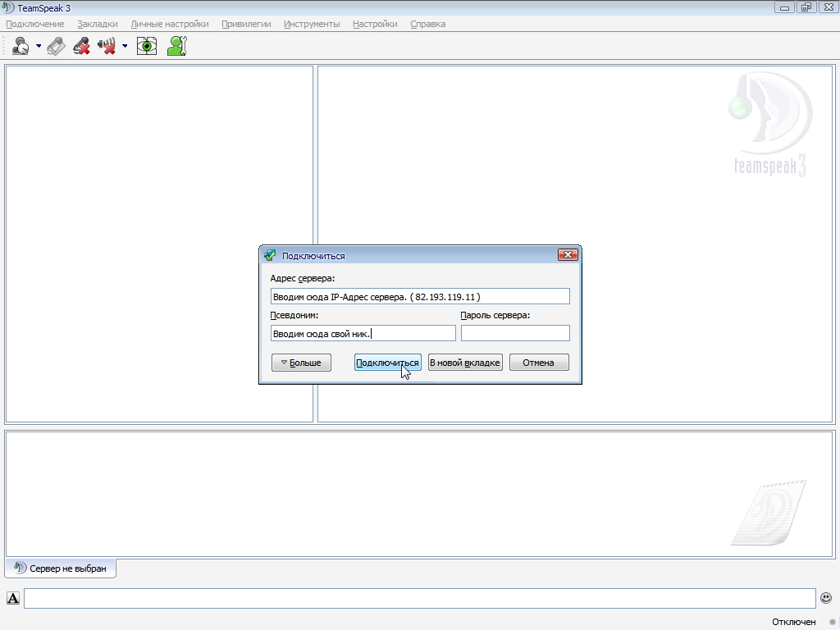Restore down the TeamSpeak 3 window
This screenshot has width=840, height=630.
[806, 7]
